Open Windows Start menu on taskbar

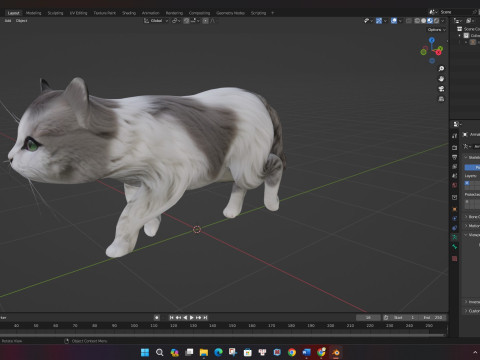point(145,352)
